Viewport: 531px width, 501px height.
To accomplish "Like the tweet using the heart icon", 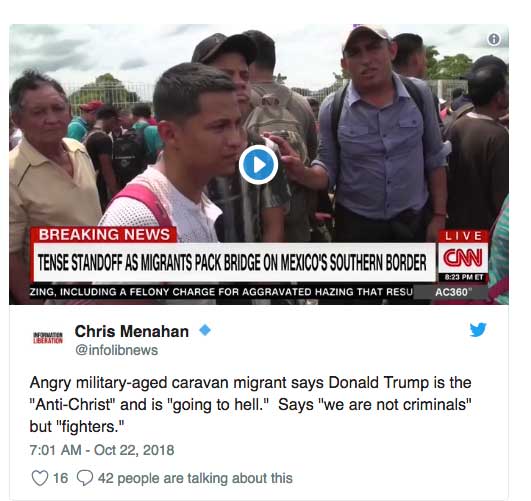I will [40, 478].
